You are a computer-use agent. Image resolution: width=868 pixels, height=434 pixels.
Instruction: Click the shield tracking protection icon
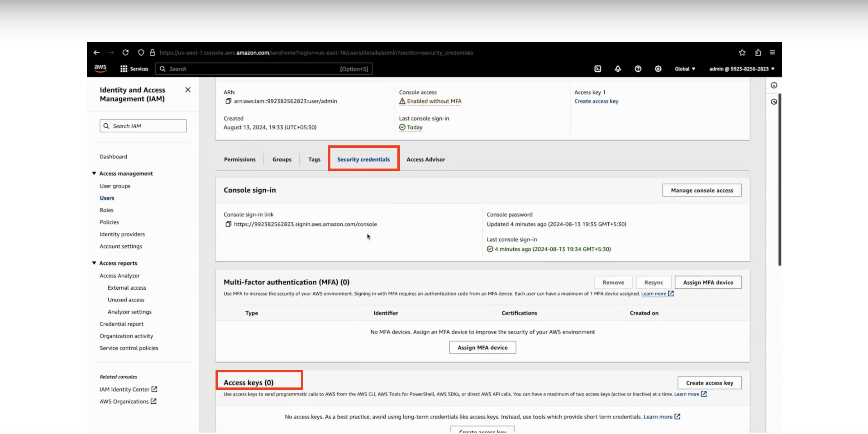click(141, 52)
